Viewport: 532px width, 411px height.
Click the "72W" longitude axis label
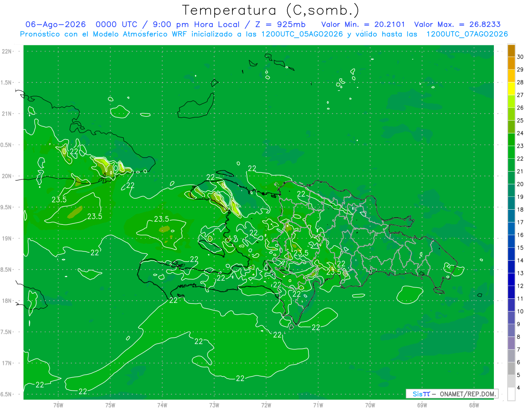click(x=266, y=405)
